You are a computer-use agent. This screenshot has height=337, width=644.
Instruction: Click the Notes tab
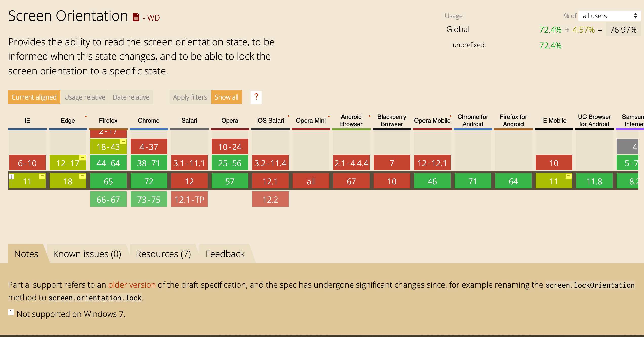tap(26, 253)
